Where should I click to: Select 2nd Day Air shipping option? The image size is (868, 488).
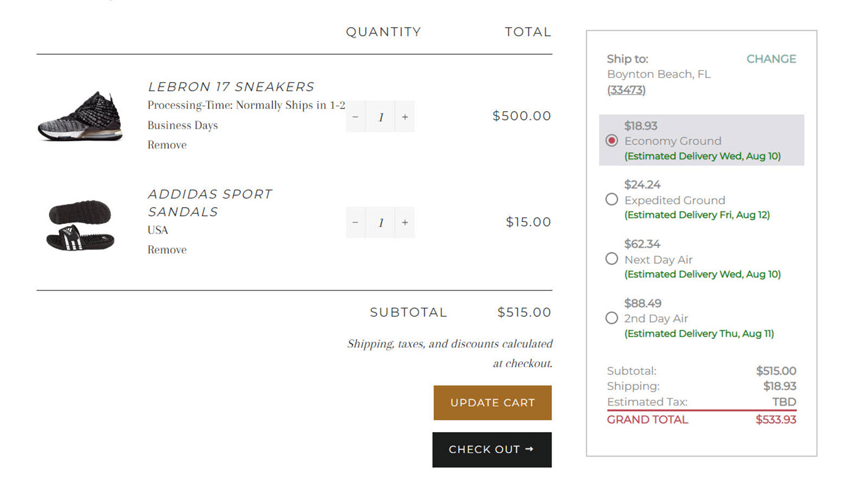[612, 318]
